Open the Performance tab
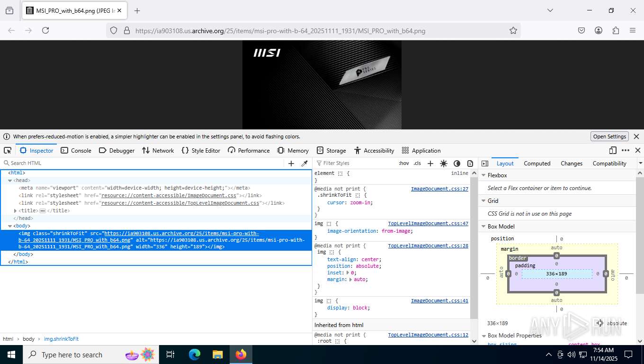 pyautogui.click(x=249, y=150)
